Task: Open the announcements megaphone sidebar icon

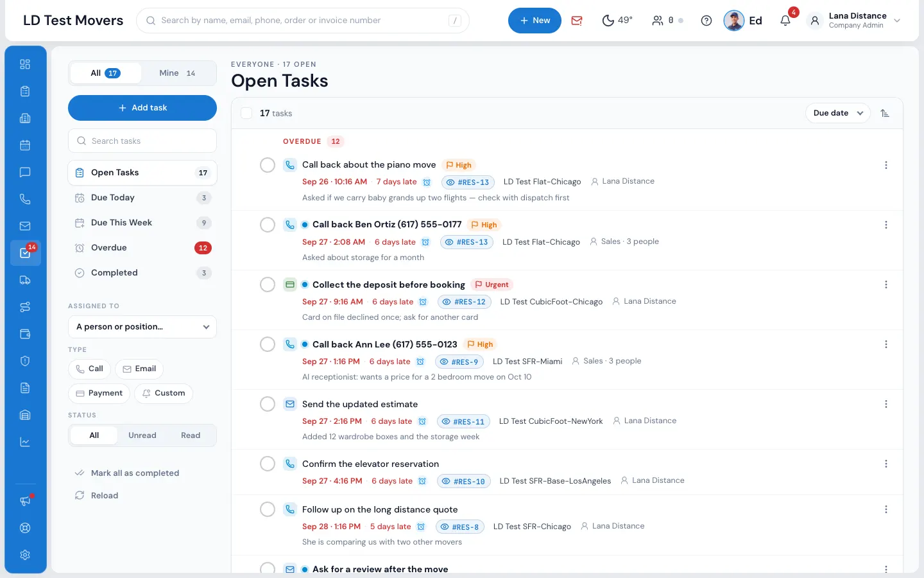Action: click(25, 501)
